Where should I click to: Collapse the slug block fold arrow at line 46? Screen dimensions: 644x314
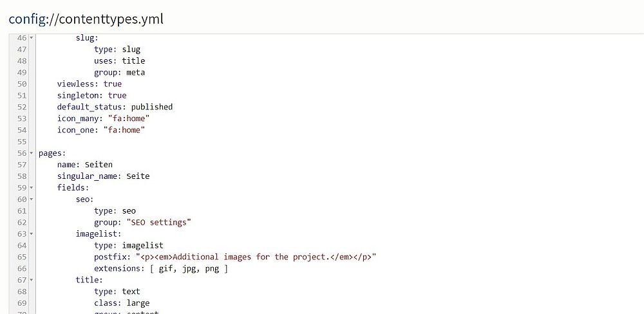32,38
